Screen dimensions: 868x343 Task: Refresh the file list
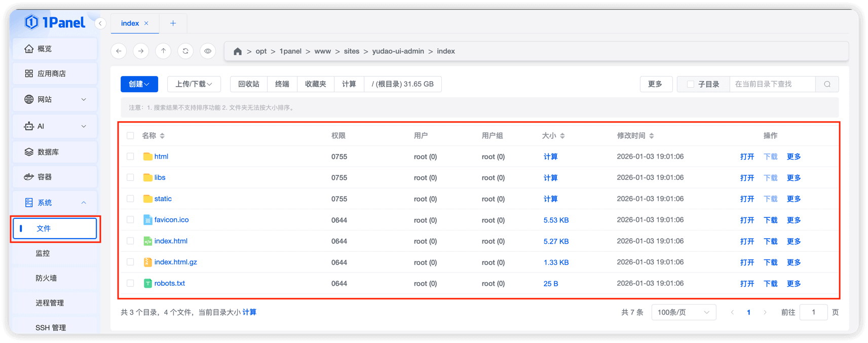pyautogui.click(x=185, y=51)
